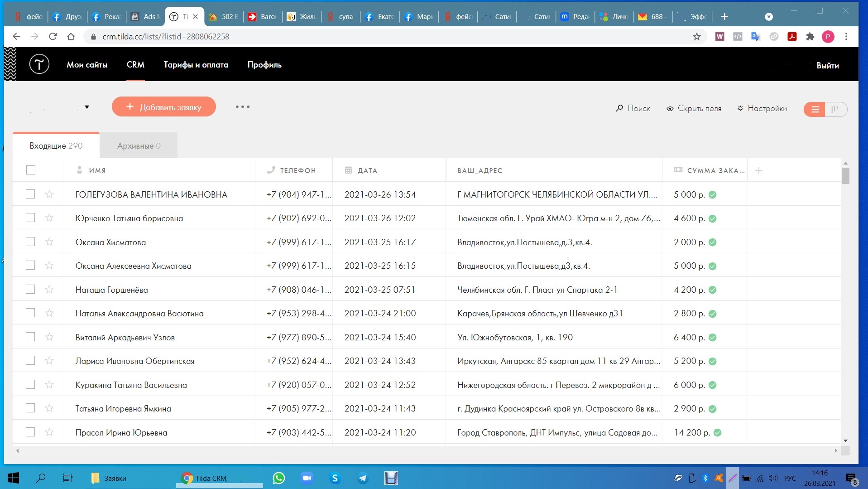The height and width of the screenshot is (489, 868).
Task: Open the three-dots more actions menu
Action: tap(242, 107)
